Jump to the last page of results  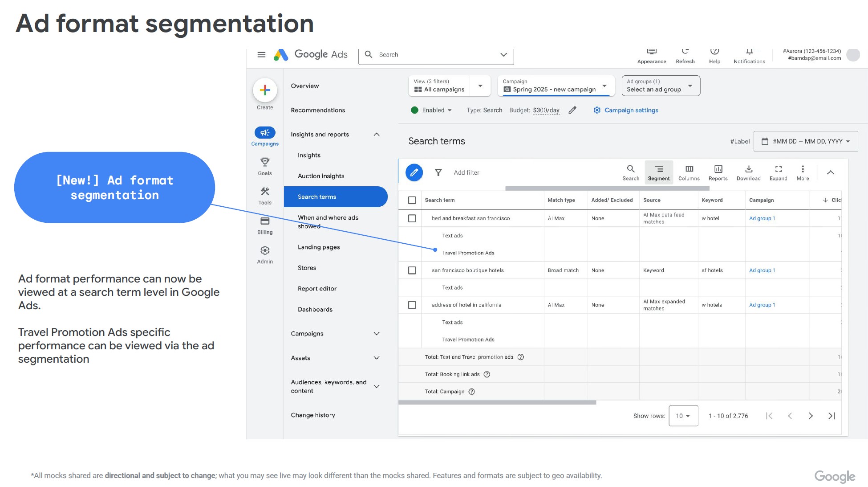coord(831,416)
